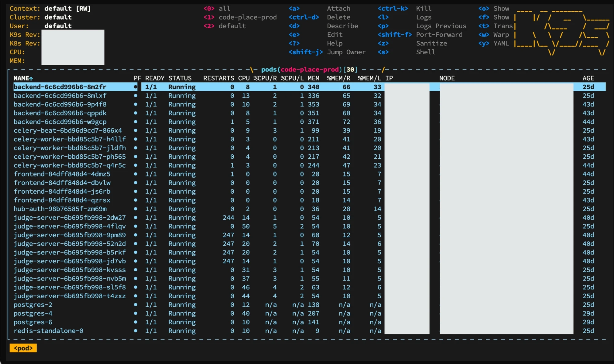Click the port-forward dot for redis-standalone-0
614x364 pixels.
[135, 331]
